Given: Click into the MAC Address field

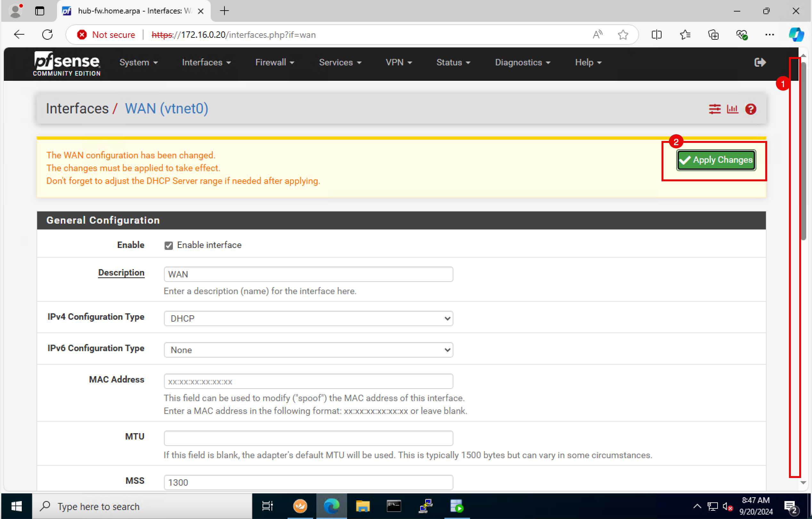Looking at the screenshot, I should (x=308, y=381).
